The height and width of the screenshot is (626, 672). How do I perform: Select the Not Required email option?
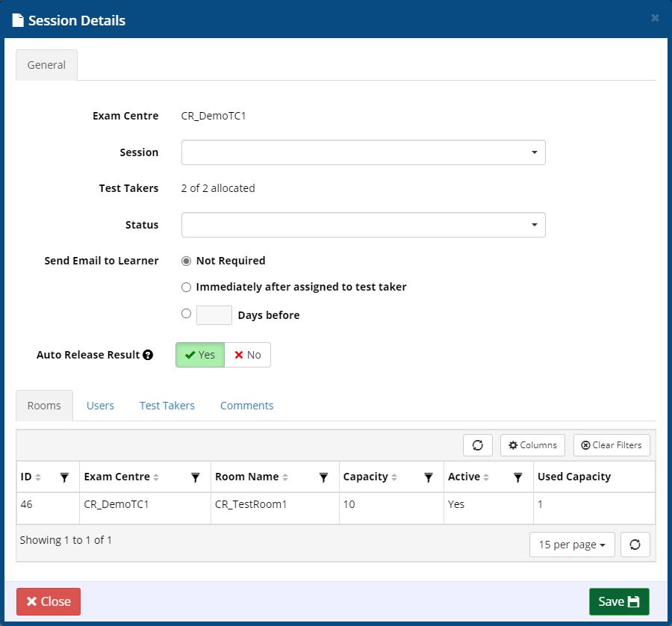(x=186, y=261)
